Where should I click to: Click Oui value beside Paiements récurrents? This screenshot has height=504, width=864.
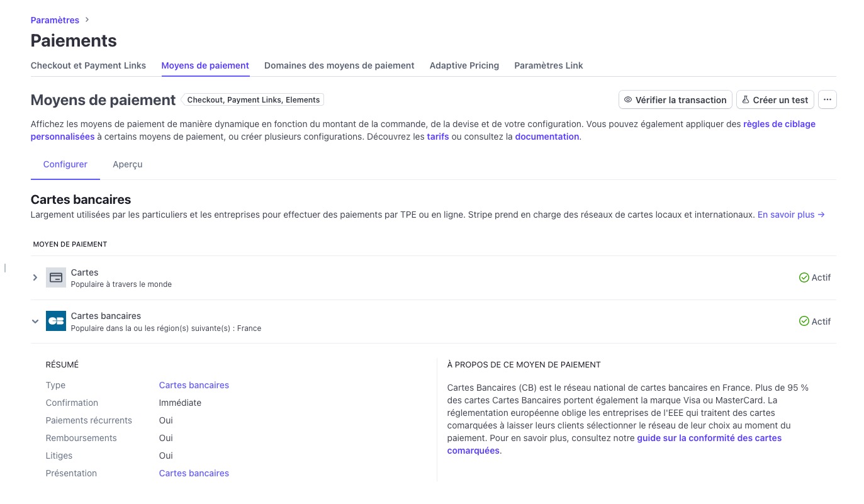[x=166, y=420]
